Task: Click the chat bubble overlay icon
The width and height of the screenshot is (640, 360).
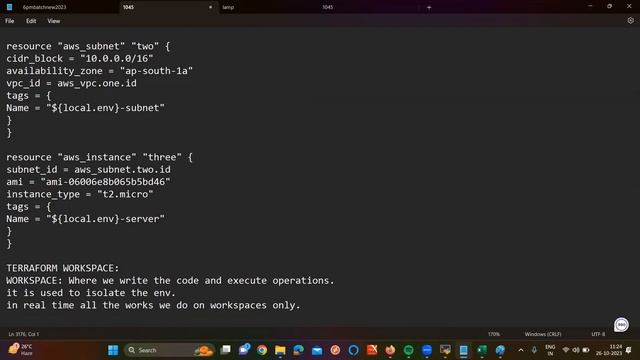Action: tap(621, 325)
